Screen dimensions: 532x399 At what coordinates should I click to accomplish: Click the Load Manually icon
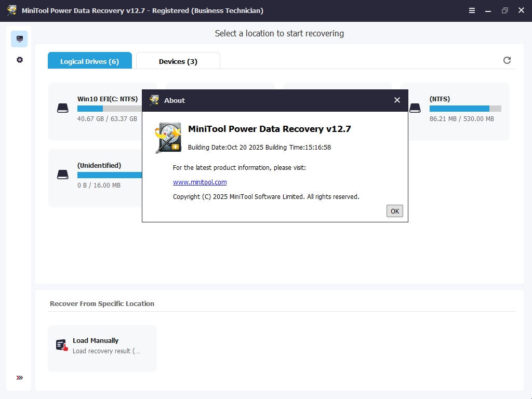[62, 345]
